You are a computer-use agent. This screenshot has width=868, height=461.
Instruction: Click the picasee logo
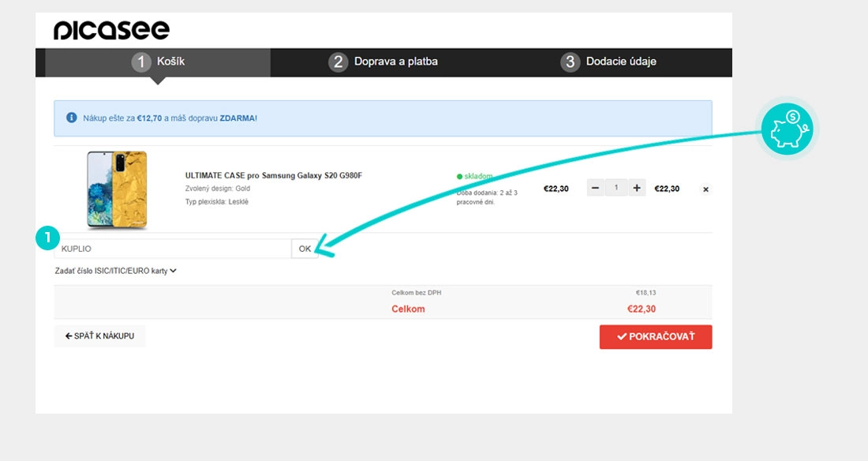(111, 31)
